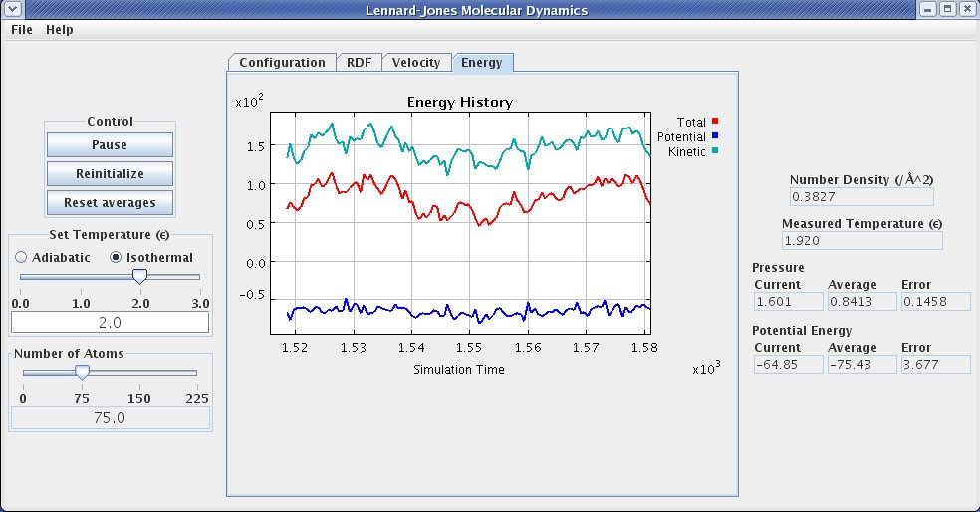This screenshot has height=512, width=980.
Task: Minimize the Lennard-Jones window
Action: point(928,9)
